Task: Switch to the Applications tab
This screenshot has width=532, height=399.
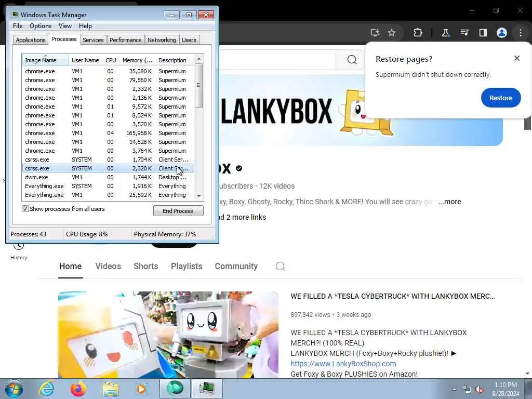Action: (31, 40)
